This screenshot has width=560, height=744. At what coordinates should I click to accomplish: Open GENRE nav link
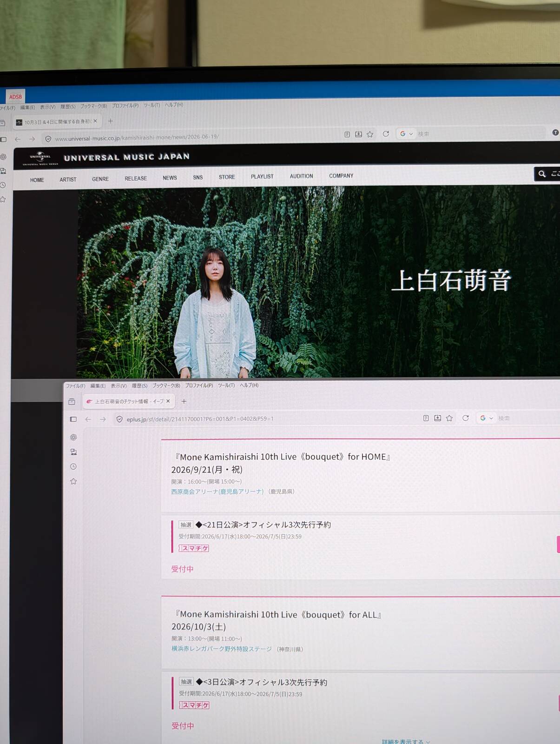(100, 179)
